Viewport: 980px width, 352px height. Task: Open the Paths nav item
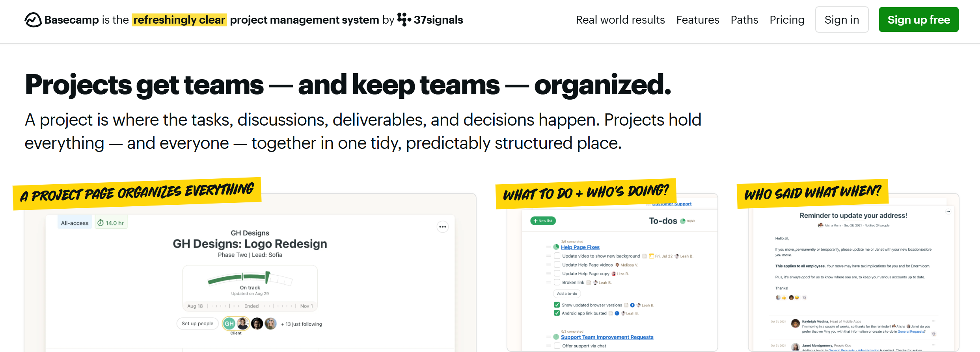(744, 20)
